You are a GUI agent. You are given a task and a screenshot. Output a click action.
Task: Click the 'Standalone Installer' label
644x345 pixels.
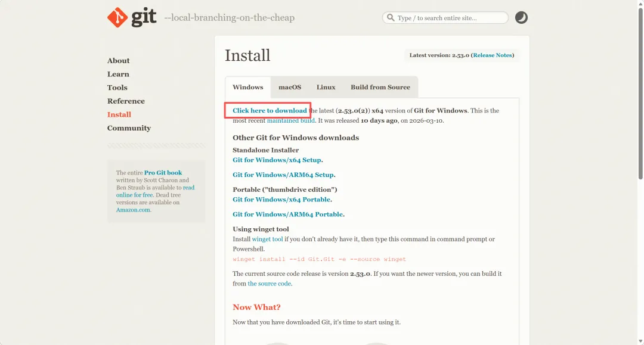pos(266,150)
